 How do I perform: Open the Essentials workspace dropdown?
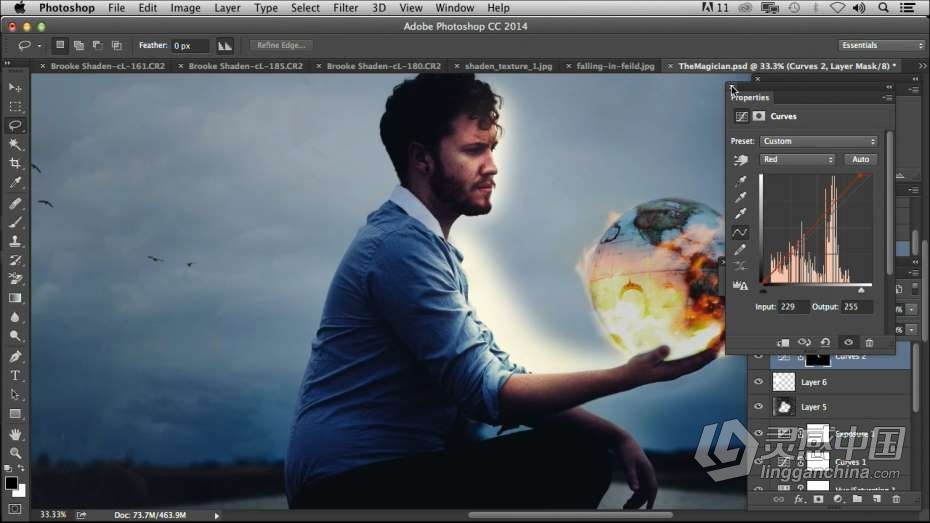coord(881,45)
